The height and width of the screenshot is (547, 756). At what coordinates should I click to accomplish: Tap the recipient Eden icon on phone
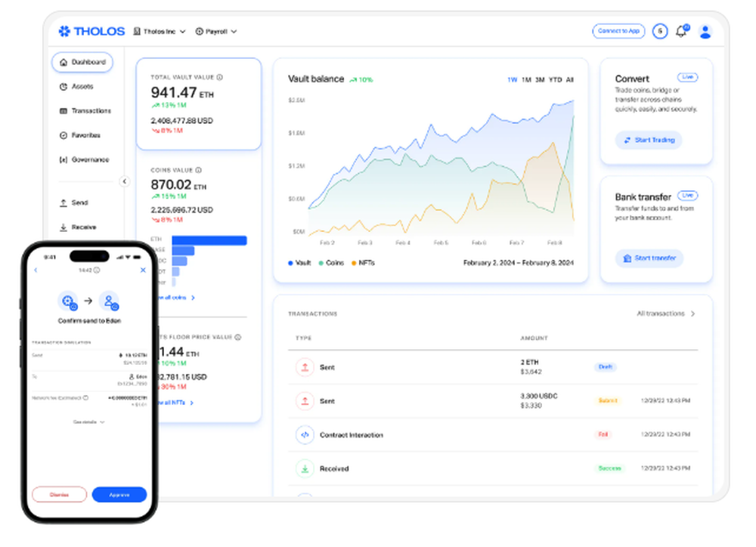point(110,301)
